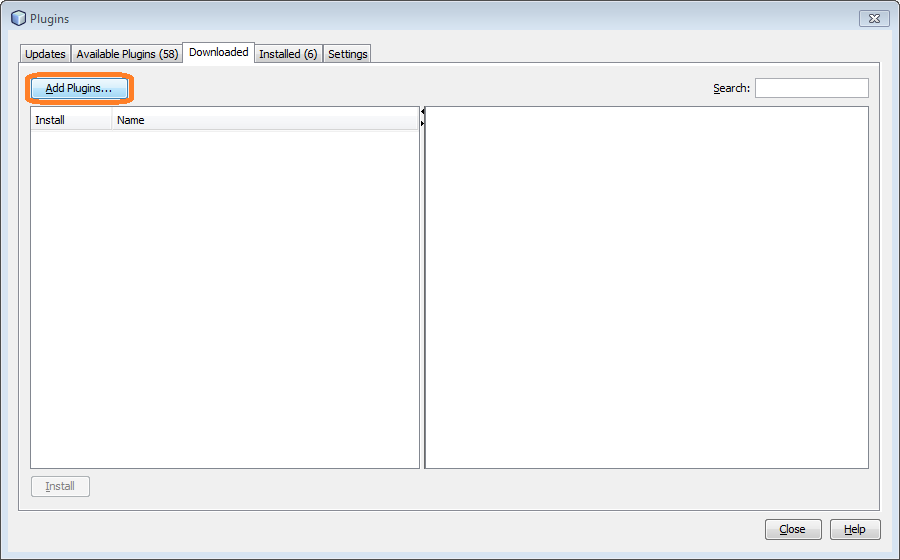The image size is (900, 560).
Task: Sort by the Name column header
Action: click(264, 120)
